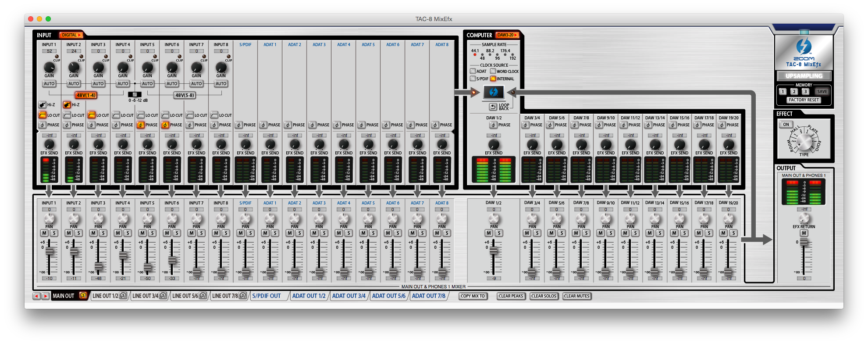Click the phase invert icon on Input 1
The width and height of the screenshot is (868, 344).
click(x=43, y=125)
